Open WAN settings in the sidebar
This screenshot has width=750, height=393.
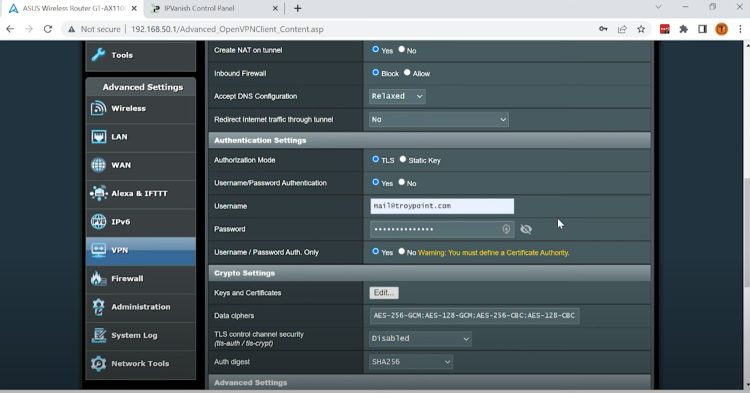(x=141, y=165)
